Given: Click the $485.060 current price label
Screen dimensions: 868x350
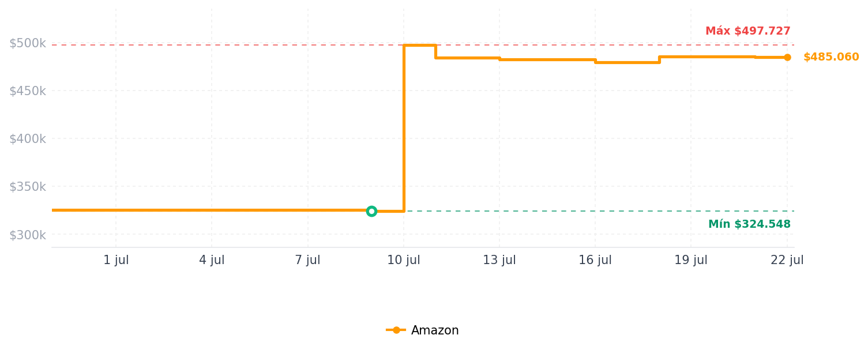Looking at the screenshot, I should pos(831,57).
